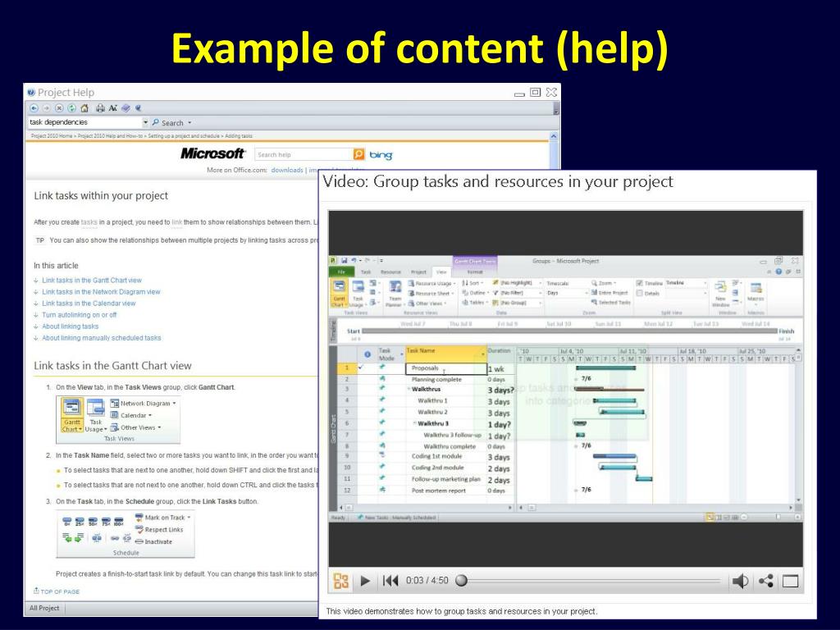This screenshot has height=630, width=840.
Task: Click Gantt Chart button in video's Project ribbon
Action: pyautogui.click(x=339, y=293)
